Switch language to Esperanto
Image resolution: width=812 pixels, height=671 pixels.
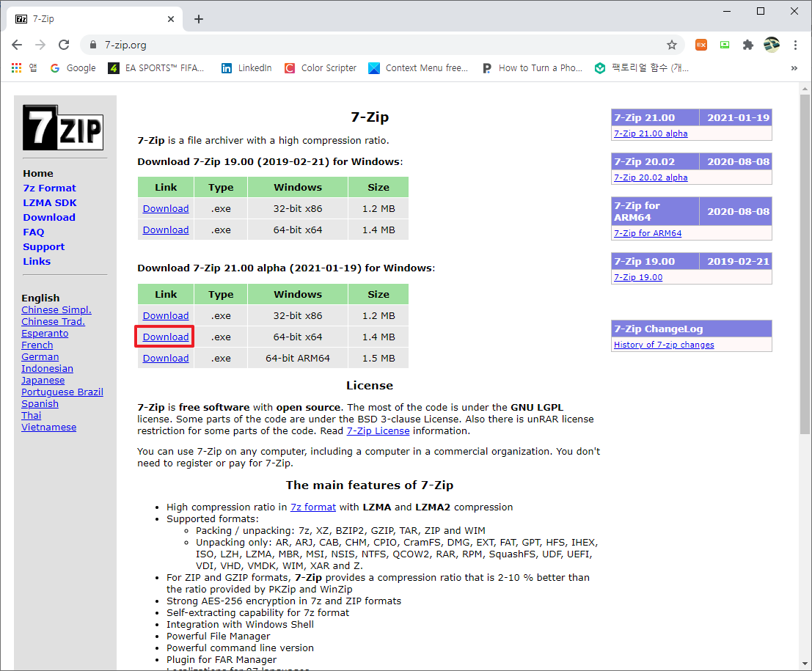(45, 334)
